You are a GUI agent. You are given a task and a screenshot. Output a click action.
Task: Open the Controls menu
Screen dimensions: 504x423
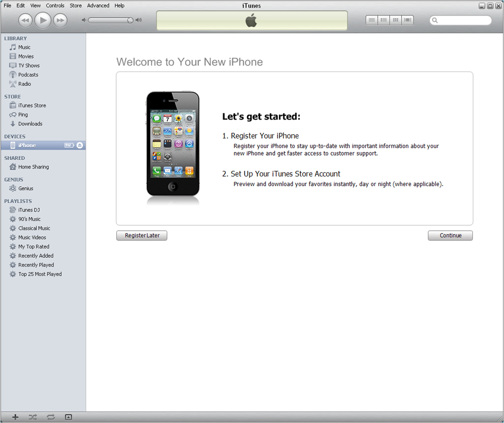pos(55,5)
